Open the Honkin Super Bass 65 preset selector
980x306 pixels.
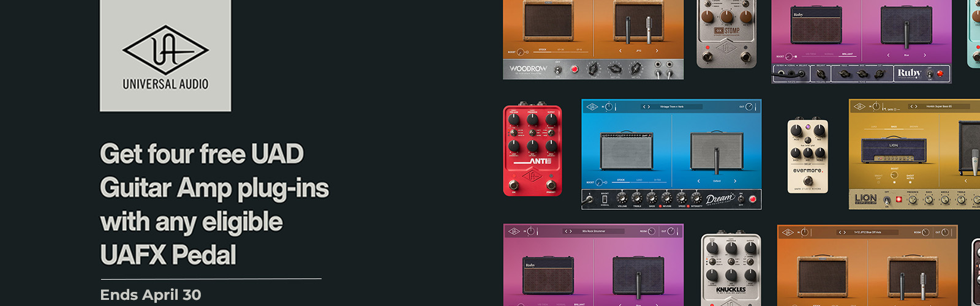point(939,106)
